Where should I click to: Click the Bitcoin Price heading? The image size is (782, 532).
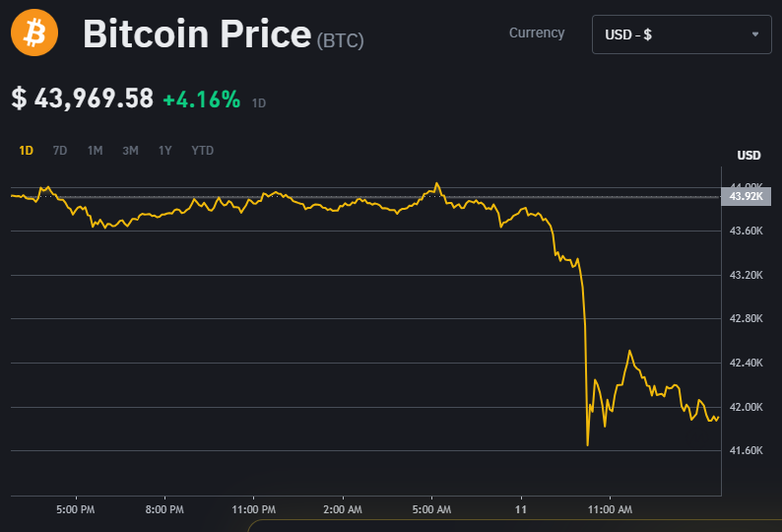197,34
